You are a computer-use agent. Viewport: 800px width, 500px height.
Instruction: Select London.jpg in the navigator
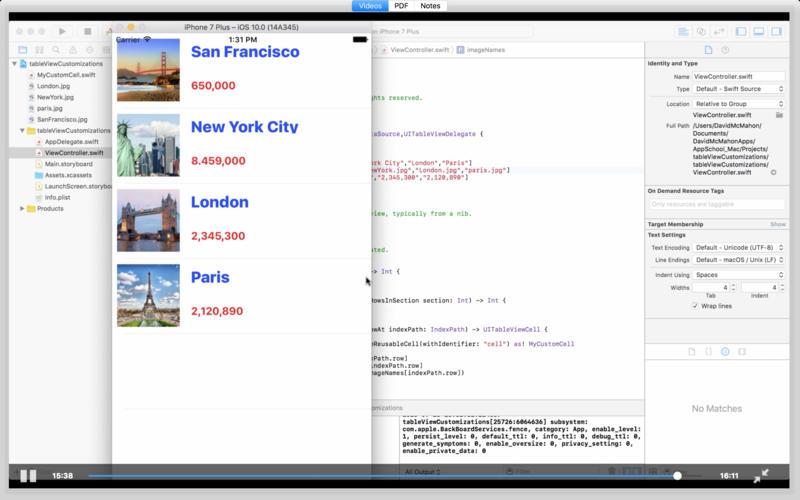point(53,86)
